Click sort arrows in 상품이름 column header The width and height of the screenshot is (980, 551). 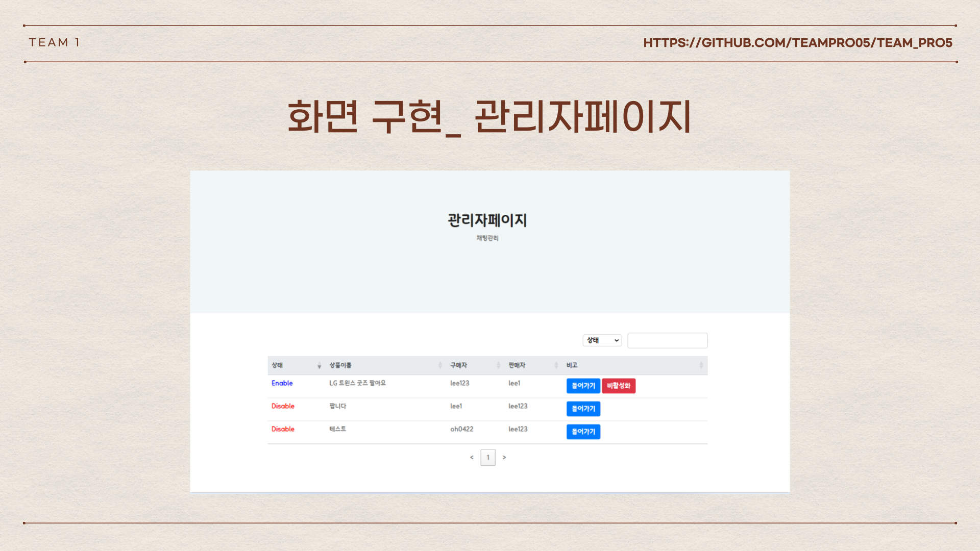click(440, 365)
